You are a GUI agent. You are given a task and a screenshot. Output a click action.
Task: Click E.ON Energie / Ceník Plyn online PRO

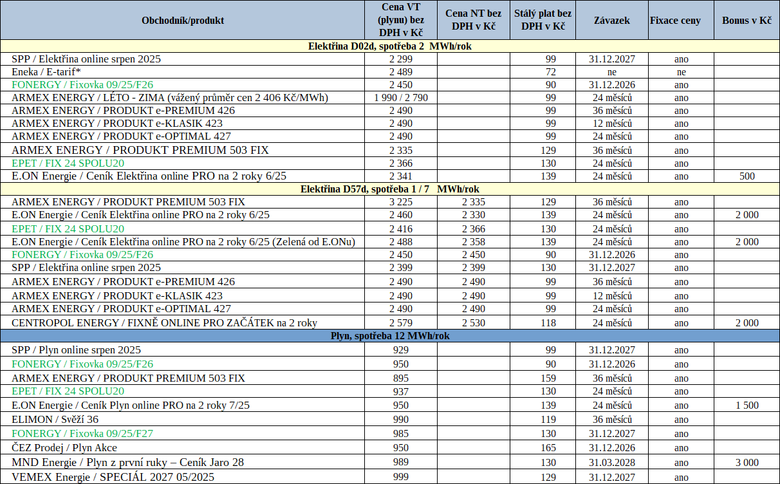130,405
